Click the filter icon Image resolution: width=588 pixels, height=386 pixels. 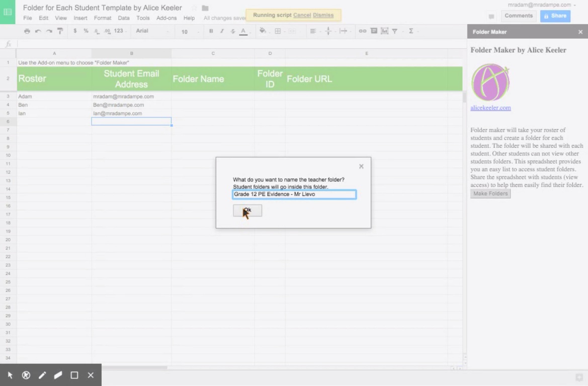394,31
